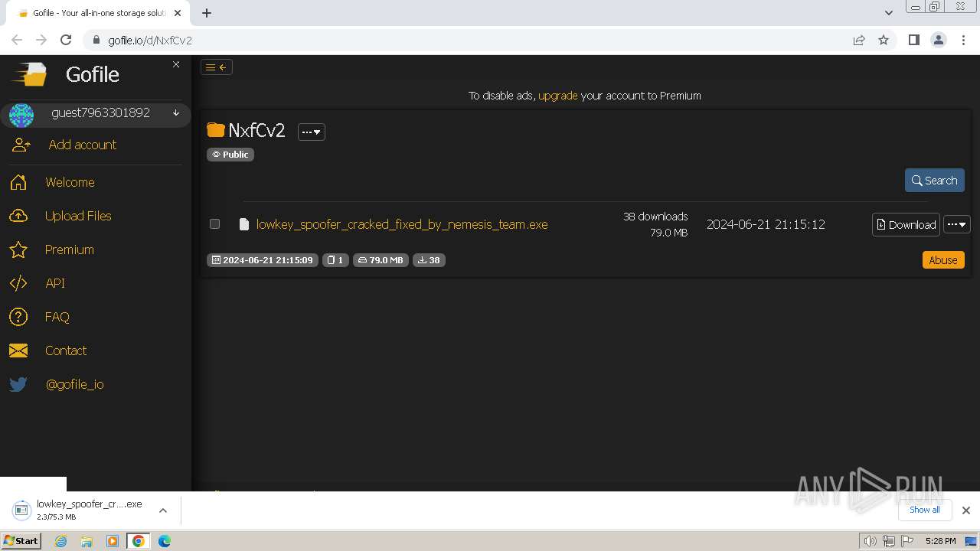Click the API code brackets icon
The image size is (980, 551).
tap(18, 283)
